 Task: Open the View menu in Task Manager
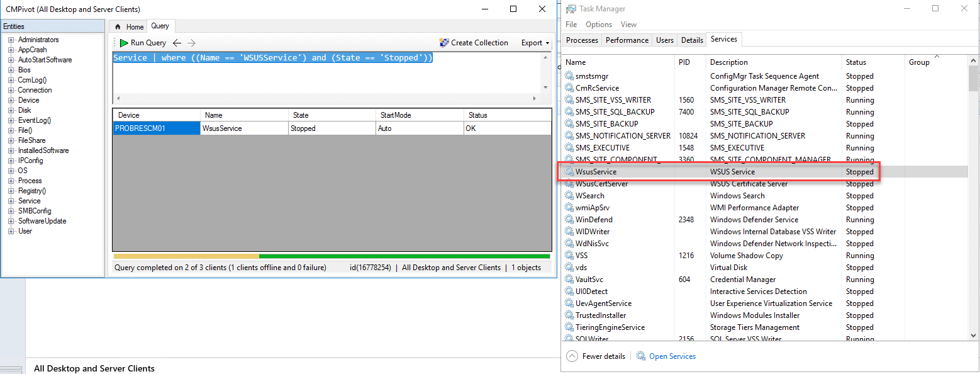click(x=629, y=25)
